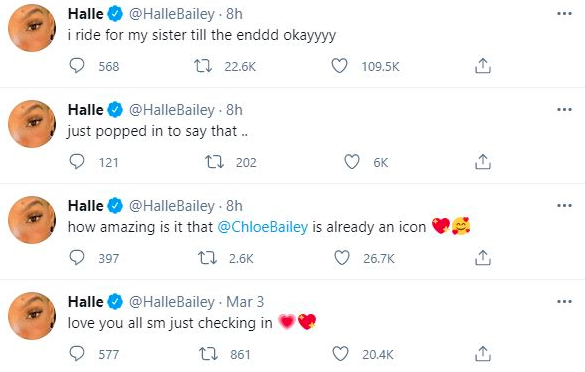
Task: Retweet the tweet with 22.6K retweets
Action: [x=203, y=66]
